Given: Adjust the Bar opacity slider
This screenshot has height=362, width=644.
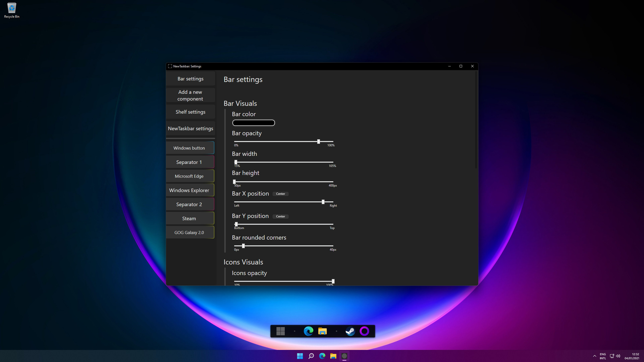Looking at the screenshot, I should point(318,141).
